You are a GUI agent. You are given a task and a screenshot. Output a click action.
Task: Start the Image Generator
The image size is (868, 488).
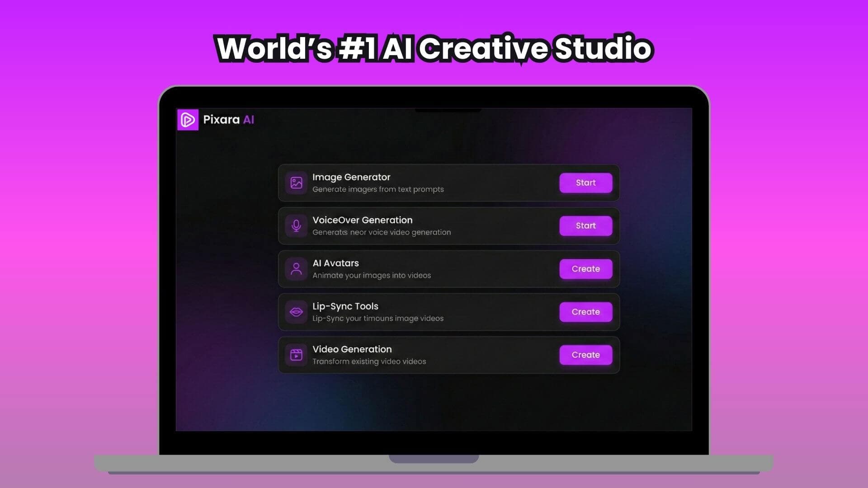point(586,183)
